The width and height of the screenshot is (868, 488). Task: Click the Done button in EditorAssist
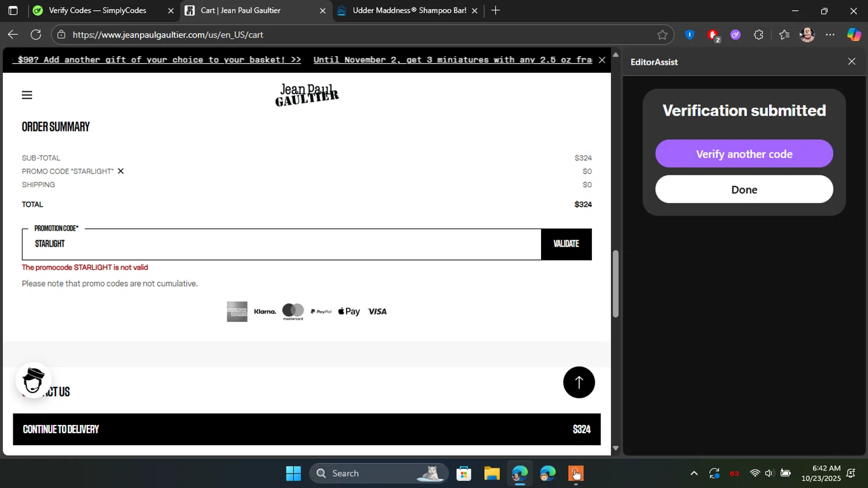pyautogui.click(x=744, y=189)
